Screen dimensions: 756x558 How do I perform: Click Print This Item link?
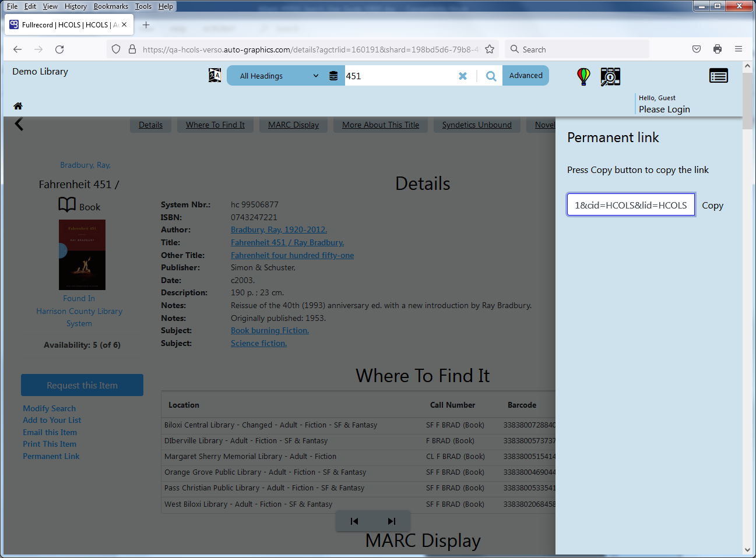(50, 444)
